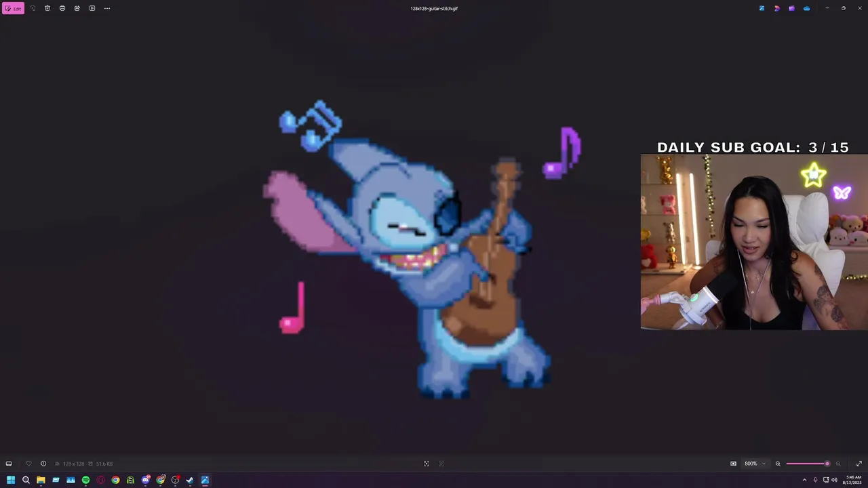Open the taskbar volume speaker icon

click(x=834, y=480)
